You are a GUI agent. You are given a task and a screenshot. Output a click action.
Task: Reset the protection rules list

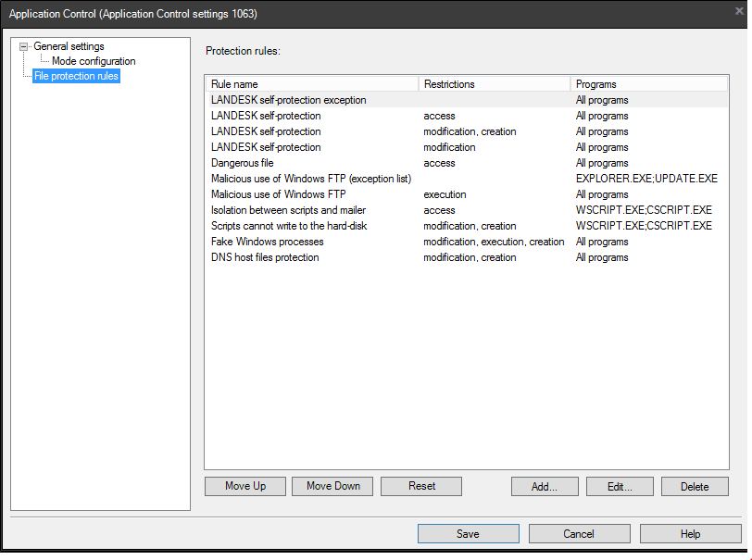[x=420, y=486]
